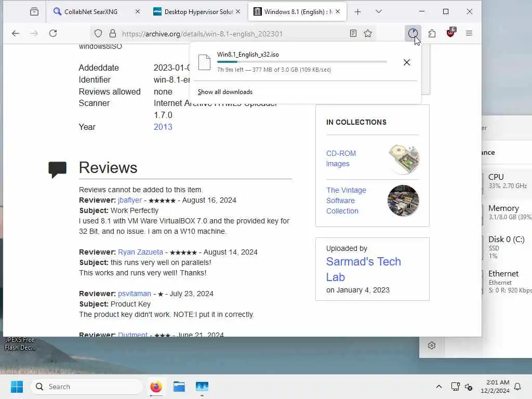Click the taskbar Search box
This screenshot has width=532, height=399.
click(87, 387)
